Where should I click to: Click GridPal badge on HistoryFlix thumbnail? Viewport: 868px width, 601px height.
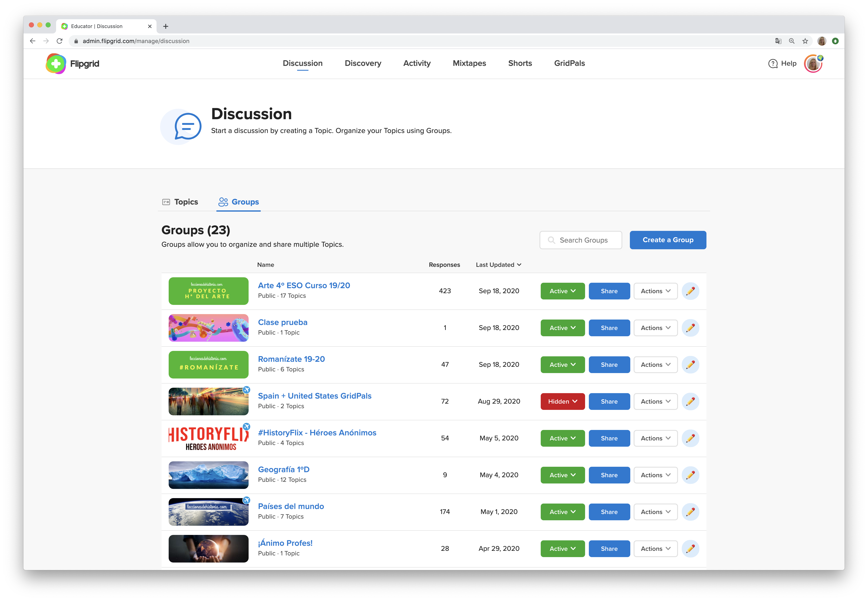(x=246, y=427)
